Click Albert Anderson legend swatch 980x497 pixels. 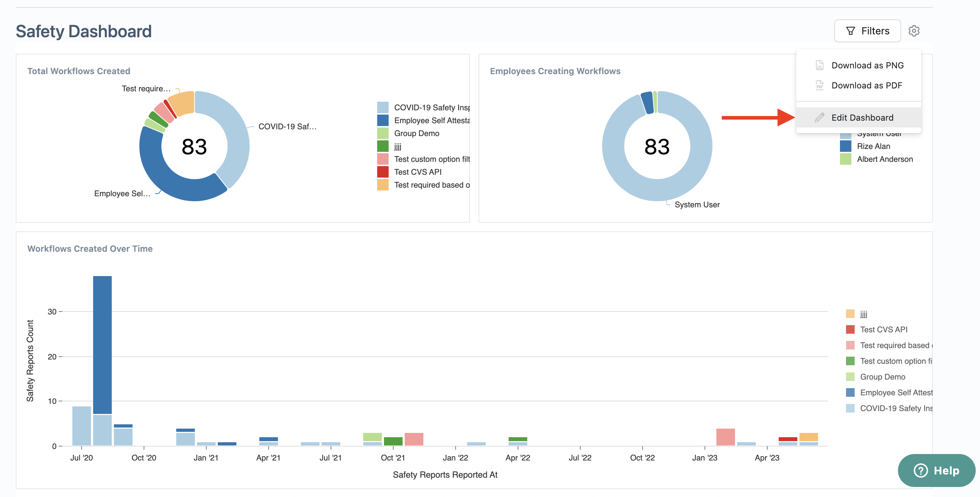845,159
